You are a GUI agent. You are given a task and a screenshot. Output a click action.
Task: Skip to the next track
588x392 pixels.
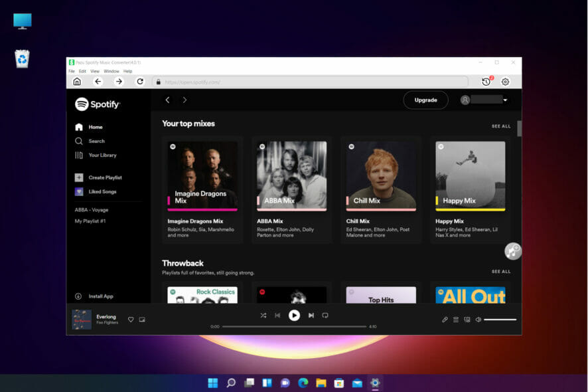[311, 316]
